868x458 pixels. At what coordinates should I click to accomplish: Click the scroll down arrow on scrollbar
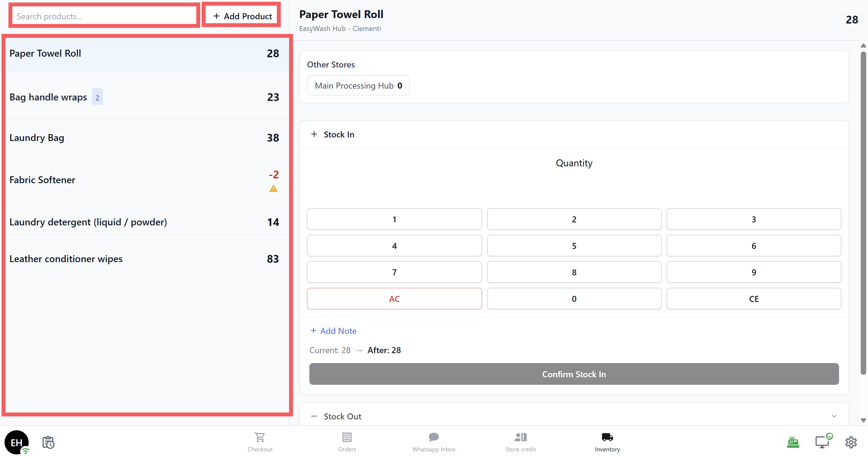[x=863, y=420]
